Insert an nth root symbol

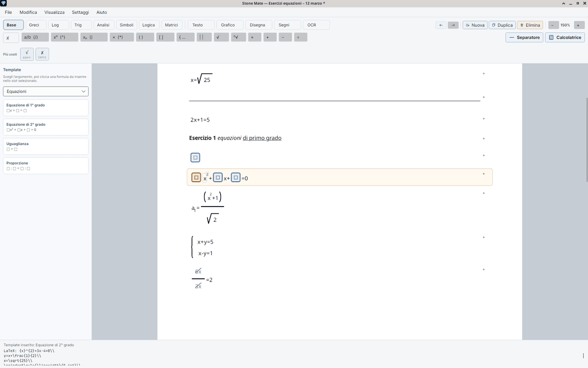239,37
